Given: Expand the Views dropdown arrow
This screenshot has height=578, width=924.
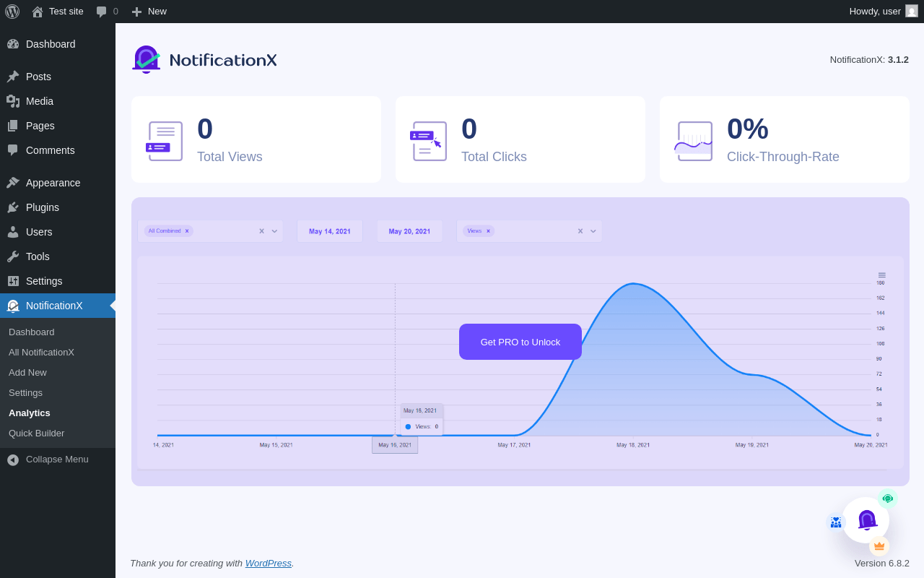Looking at the screenshot, I should pyautogui.click(x=593, y=231).
